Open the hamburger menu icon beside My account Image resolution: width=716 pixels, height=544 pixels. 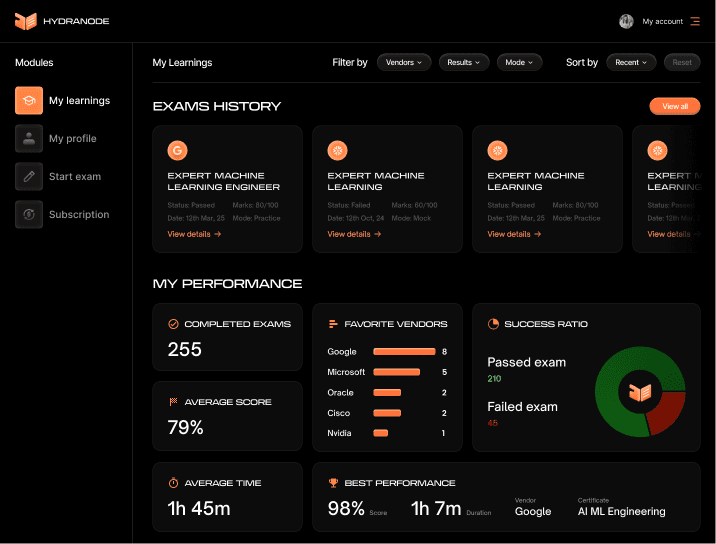point(695,21)
